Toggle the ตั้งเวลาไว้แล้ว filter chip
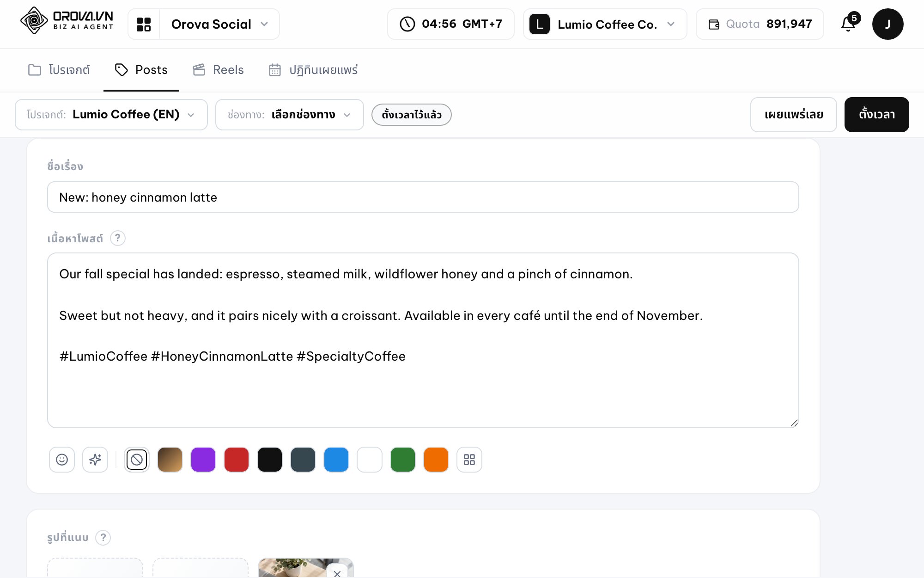The image size is (924, 578). click(x=412, y=115)
